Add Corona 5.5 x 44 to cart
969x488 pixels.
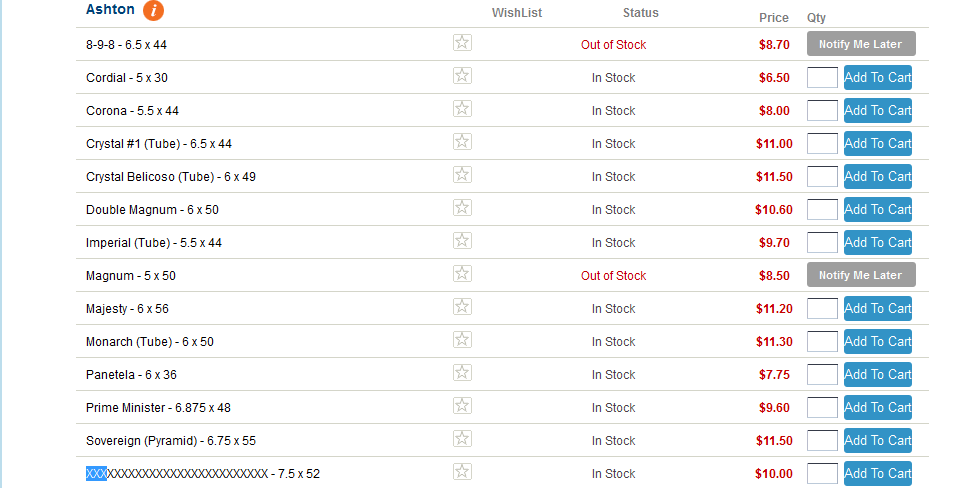point(877,110)
